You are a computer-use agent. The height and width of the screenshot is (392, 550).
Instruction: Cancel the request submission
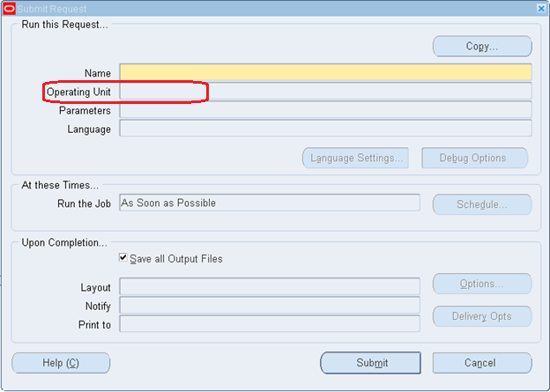click(481, 363)
